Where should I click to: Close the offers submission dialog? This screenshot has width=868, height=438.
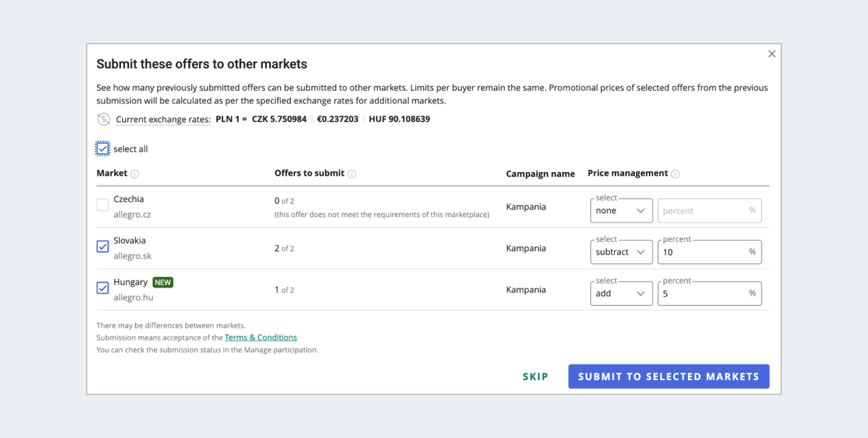coord(772,53)
